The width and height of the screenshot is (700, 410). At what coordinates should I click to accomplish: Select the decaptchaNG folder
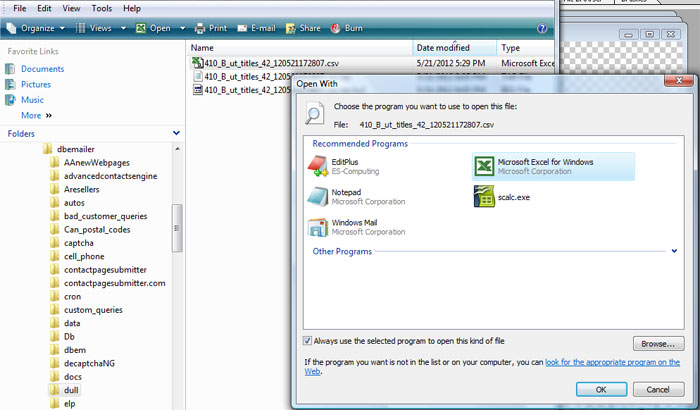[x=82, y=364]
